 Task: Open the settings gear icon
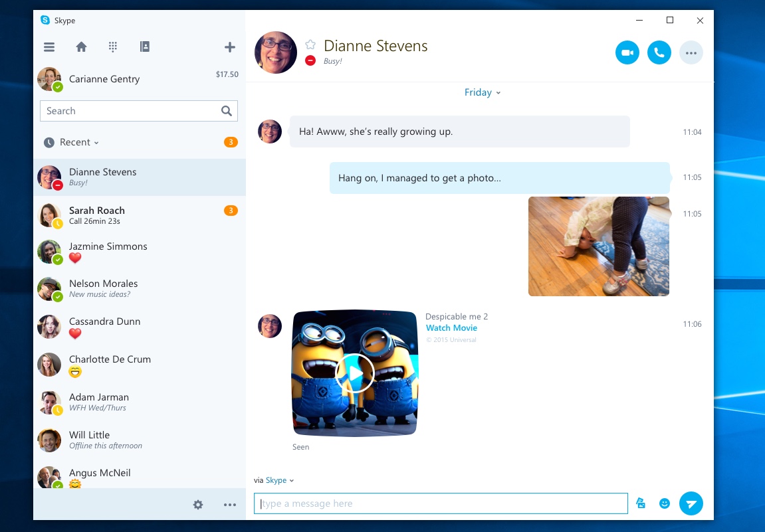[x=198, y=505]
